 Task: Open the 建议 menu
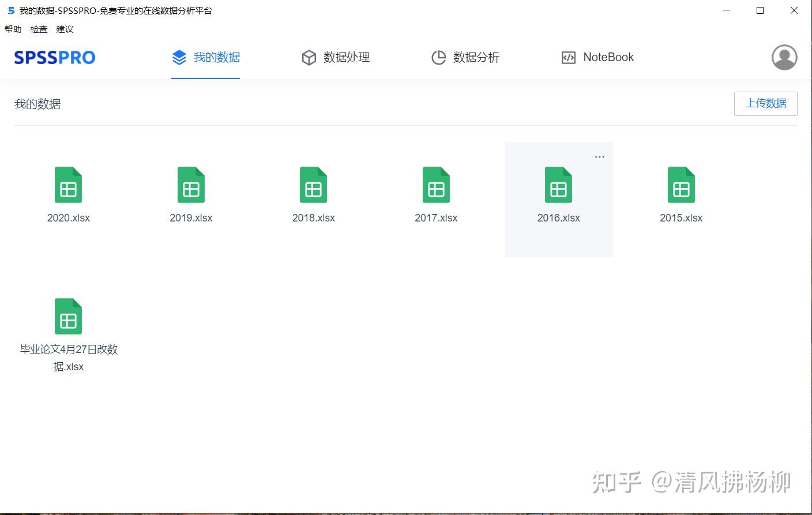pyautogui.click(x=65, y=29)
